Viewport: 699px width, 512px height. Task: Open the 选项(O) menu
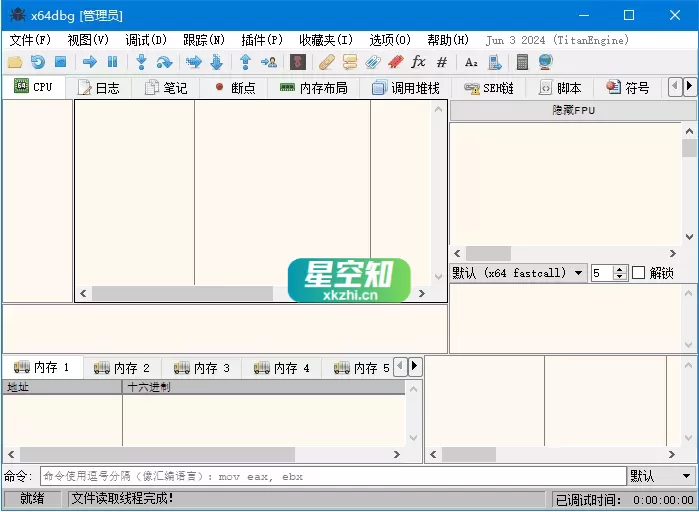pos(390,40)
